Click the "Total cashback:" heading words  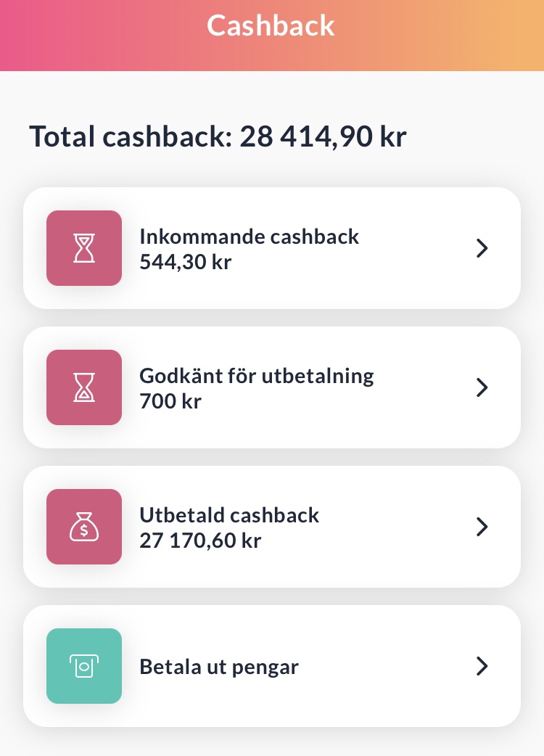coord(131,136)
